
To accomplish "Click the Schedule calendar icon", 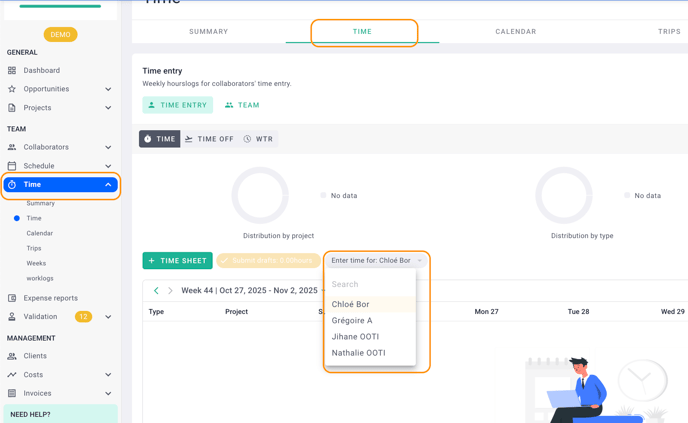I will tap(12, 166).
